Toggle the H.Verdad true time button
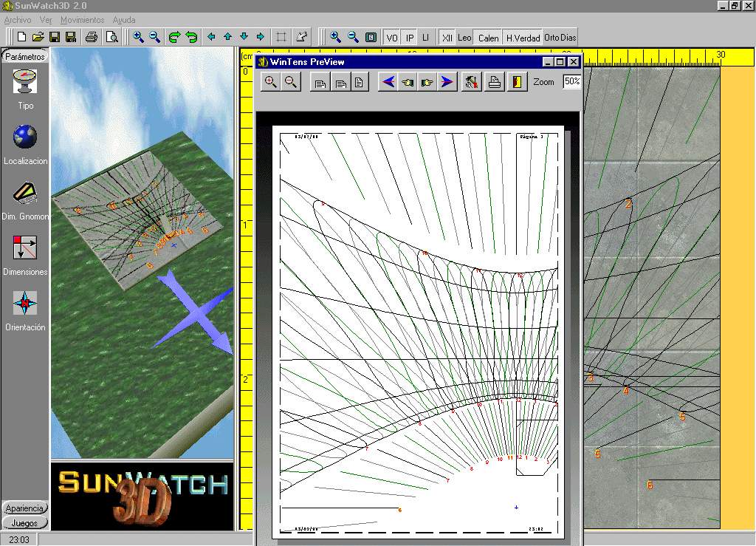The width and height of the screenshot is (756, 546). tap(522, 37)
